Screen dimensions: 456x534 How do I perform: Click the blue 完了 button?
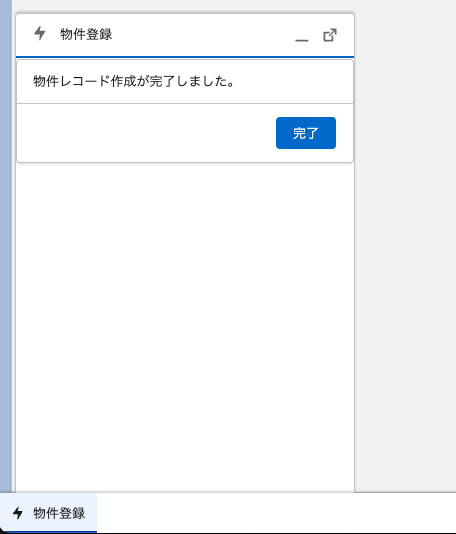306,133
